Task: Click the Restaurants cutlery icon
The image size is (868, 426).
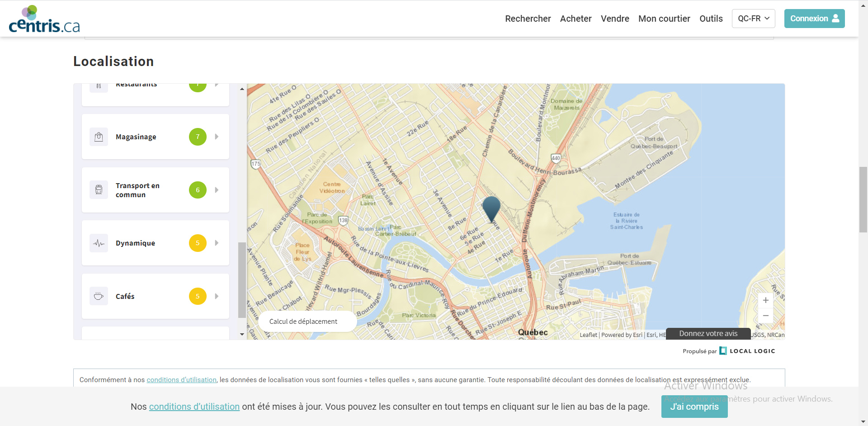Action: [x=99, y=86]
